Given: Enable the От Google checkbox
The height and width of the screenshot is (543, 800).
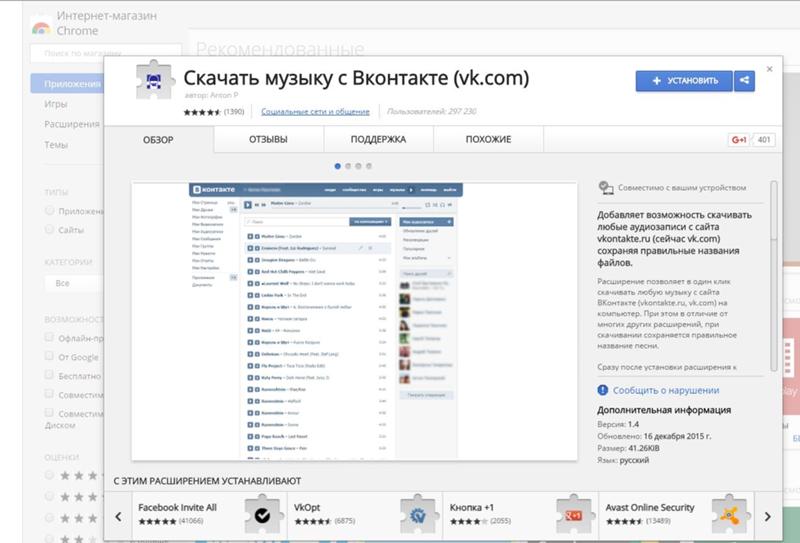Looking at the screenshot, I should [x=49, y=356].
